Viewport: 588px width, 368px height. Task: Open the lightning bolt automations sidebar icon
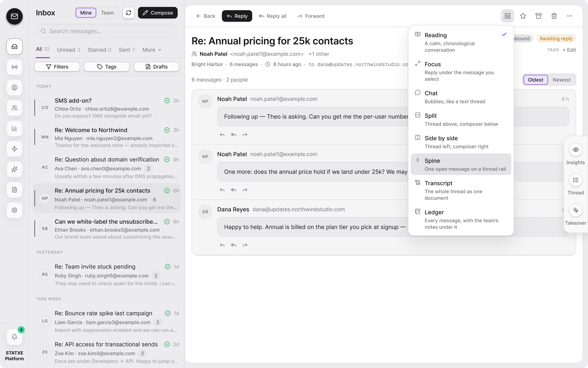tap(14, 149)
